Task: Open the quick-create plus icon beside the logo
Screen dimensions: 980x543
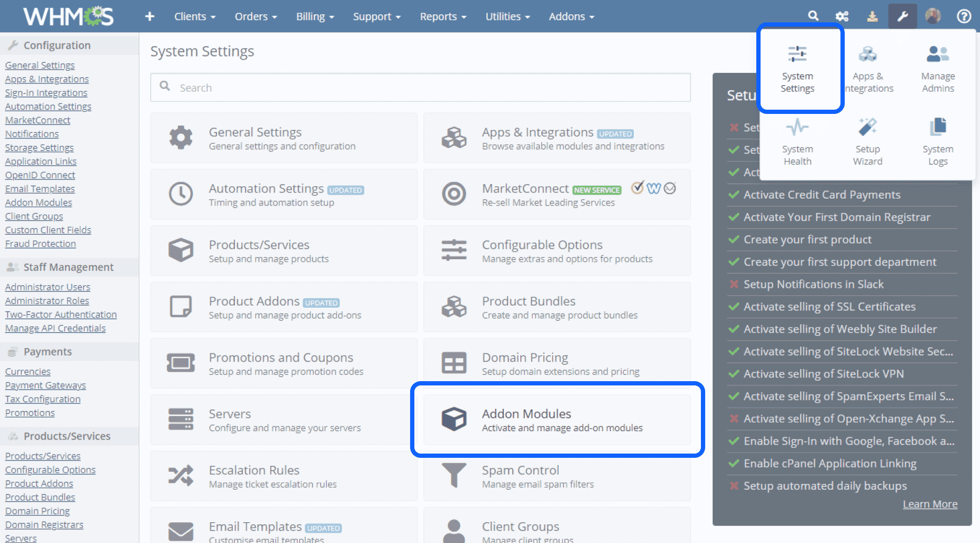Action: click(x=150, y=16)
